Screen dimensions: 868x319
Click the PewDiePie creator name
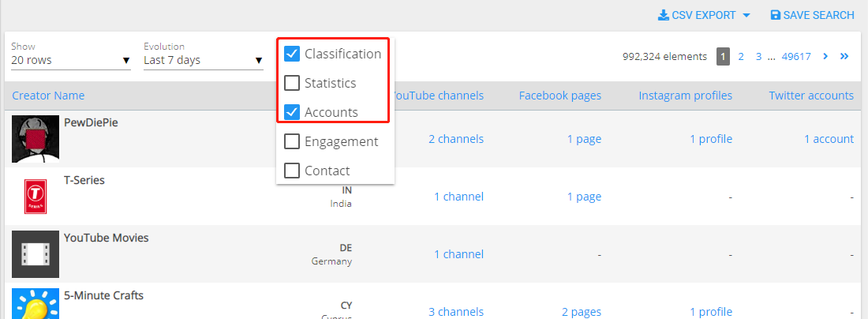coord(91,123)
